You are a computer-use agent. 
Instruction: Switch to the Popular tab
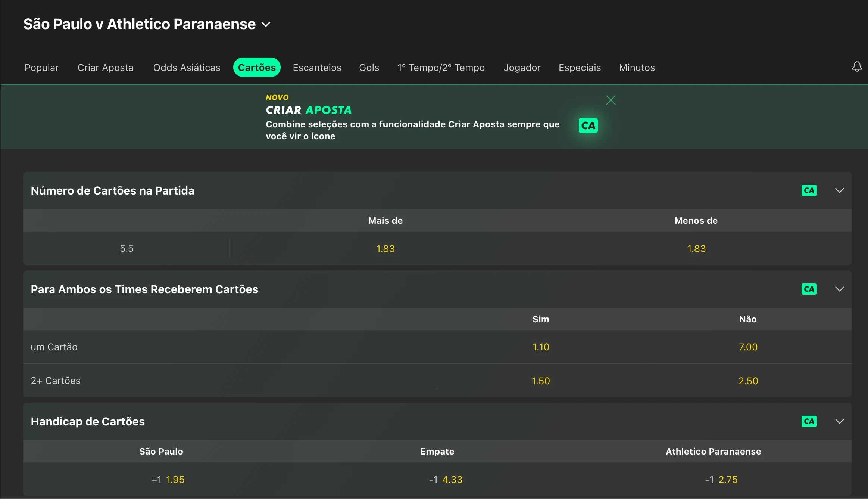point(42,68)
